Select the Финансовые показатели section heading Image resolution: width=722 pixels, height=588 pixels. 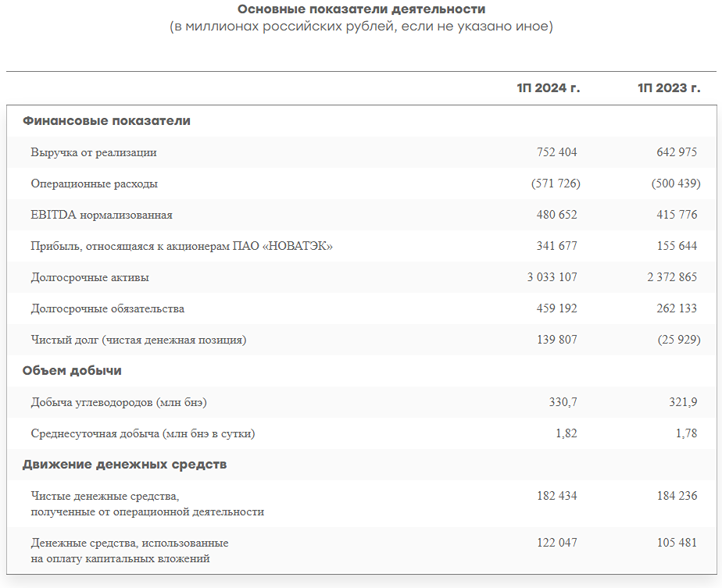(x=106, y=121)
